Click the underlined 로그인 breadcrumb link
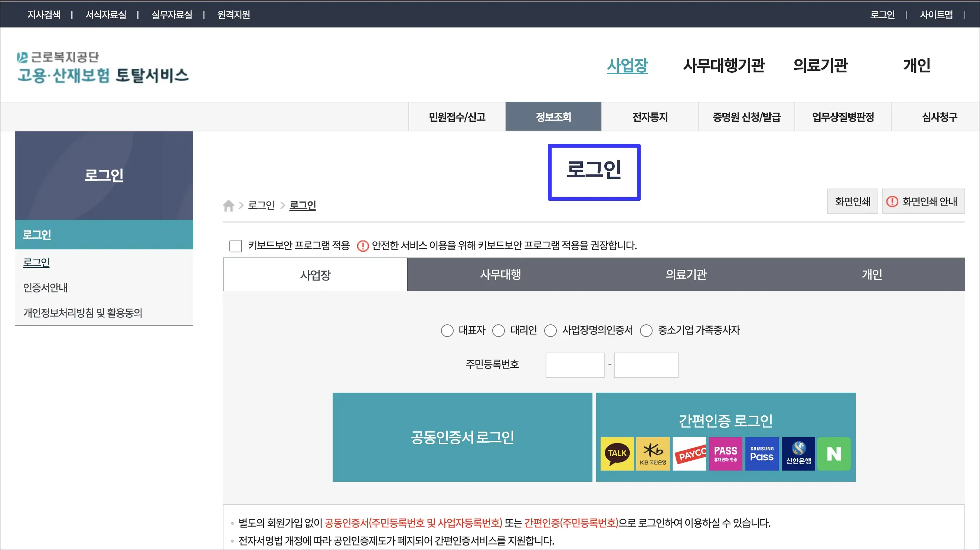Viewport: 980px width, 550px height. [303, 205]
